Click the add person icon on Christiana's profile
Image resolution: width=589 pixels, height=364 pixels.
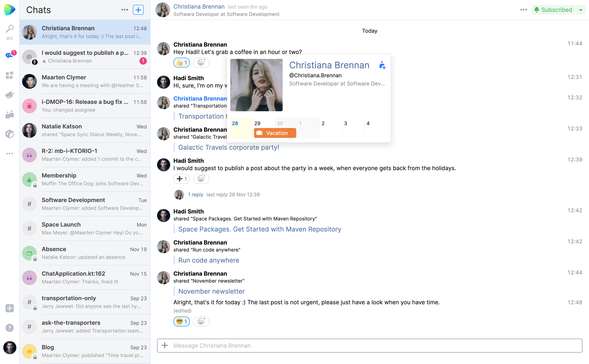pyautogui.click(x=382, y=65)
